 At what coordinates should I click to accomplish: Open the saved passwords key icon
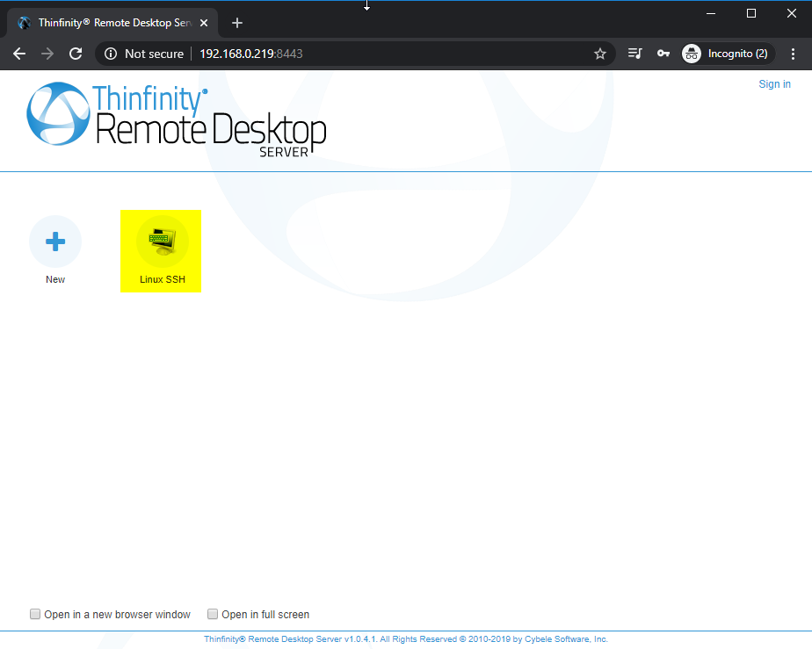pos(663,54)
